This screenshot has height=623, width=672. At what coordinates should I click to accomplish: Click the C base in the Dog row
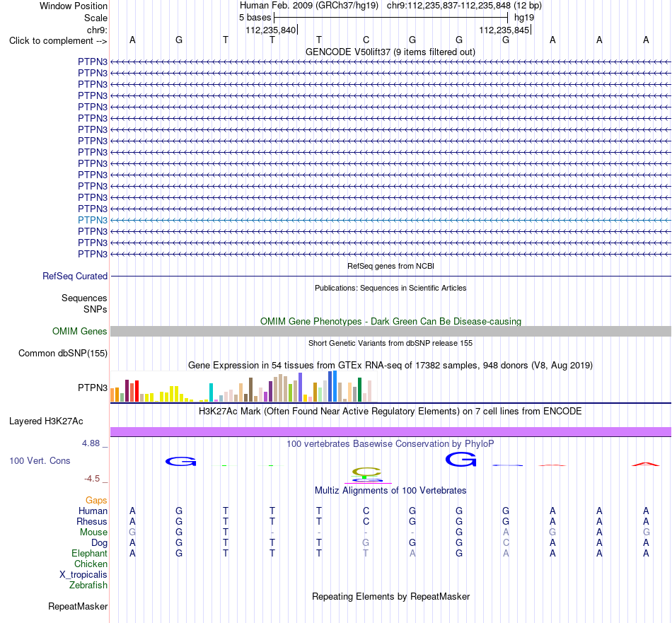pos(506,543)
